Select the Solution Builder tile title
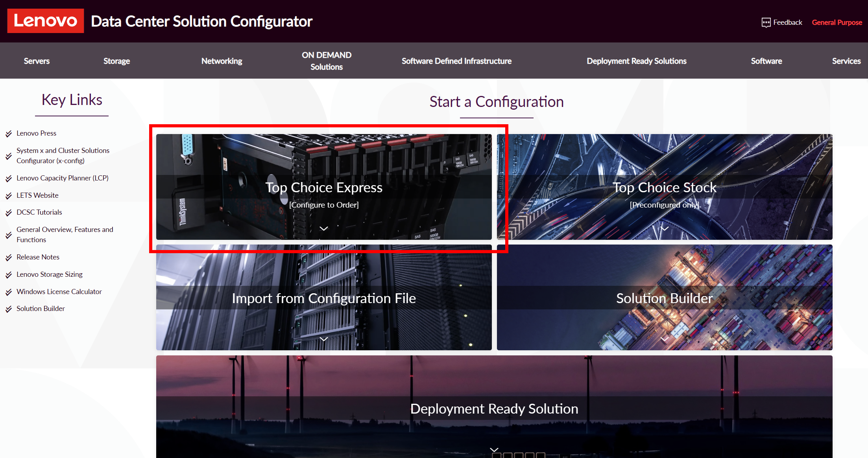Screen dimensions: 868x458 pyautogui.click(x=665, y=298)
